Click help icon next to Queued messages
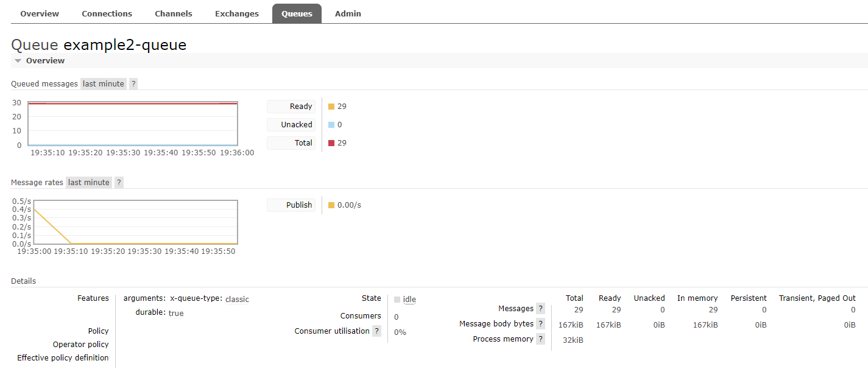 click(133, 84)
